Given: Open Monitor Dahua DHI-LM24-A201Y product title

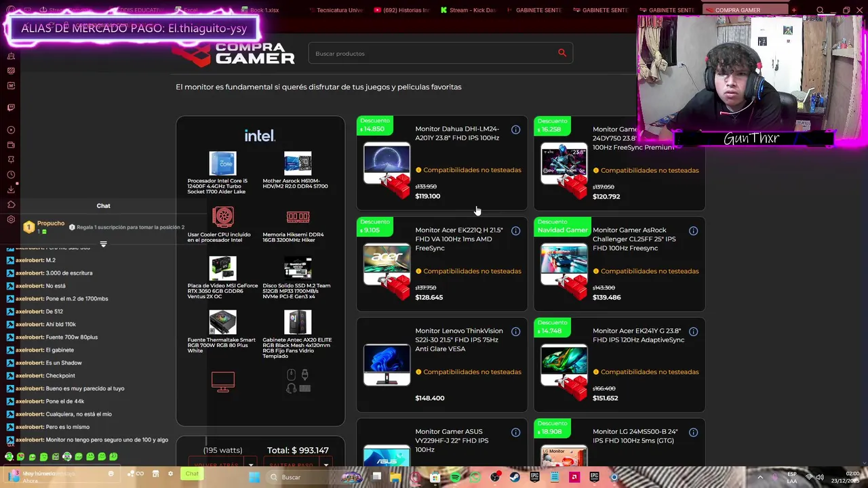Looking at the screenshot, I should click(457, 134).
